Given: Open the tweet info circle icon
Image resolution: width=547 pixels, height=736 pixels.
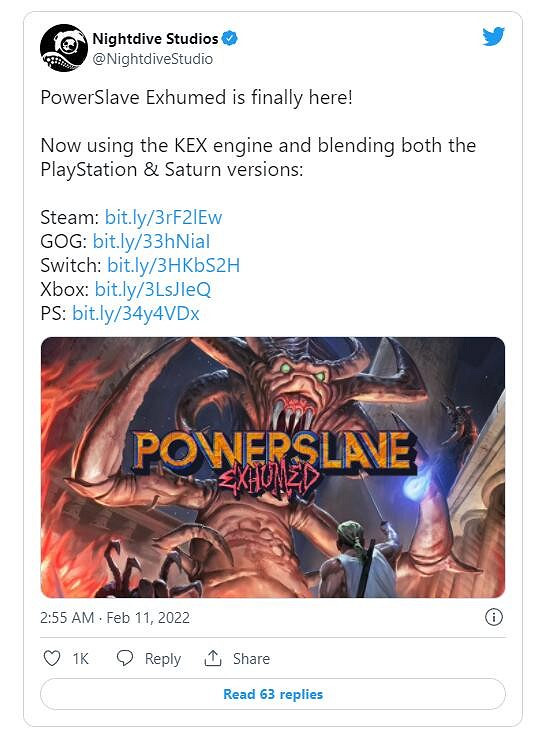Looking at the screenshot, I should click(x=493, y=617).
